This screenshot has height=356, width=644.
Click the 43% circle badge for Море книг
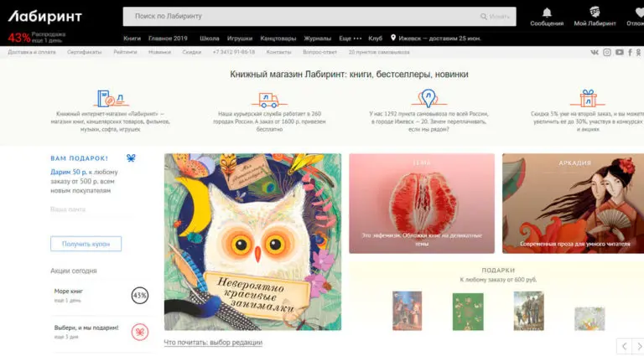point(140,296)
